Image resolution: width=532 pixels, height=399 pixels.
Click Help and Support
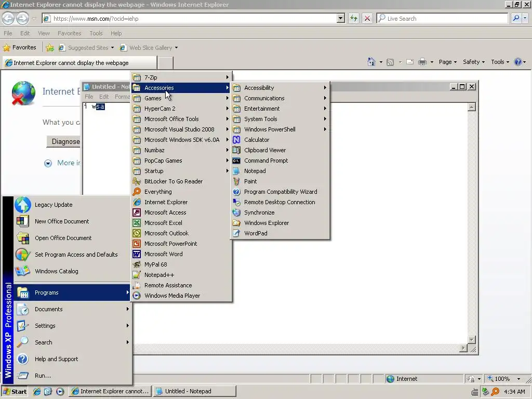click(x=72, y=360)
